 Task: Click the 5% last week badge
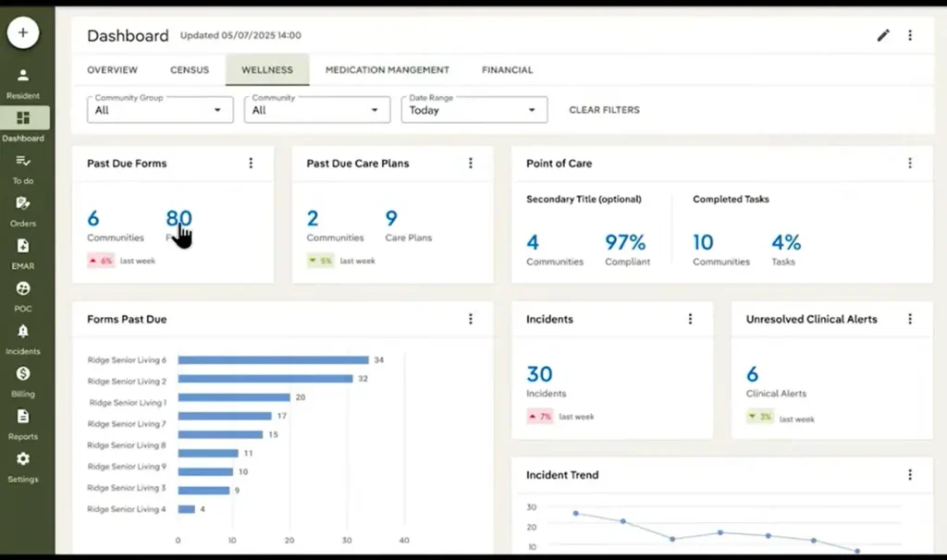tap(321, 261)
